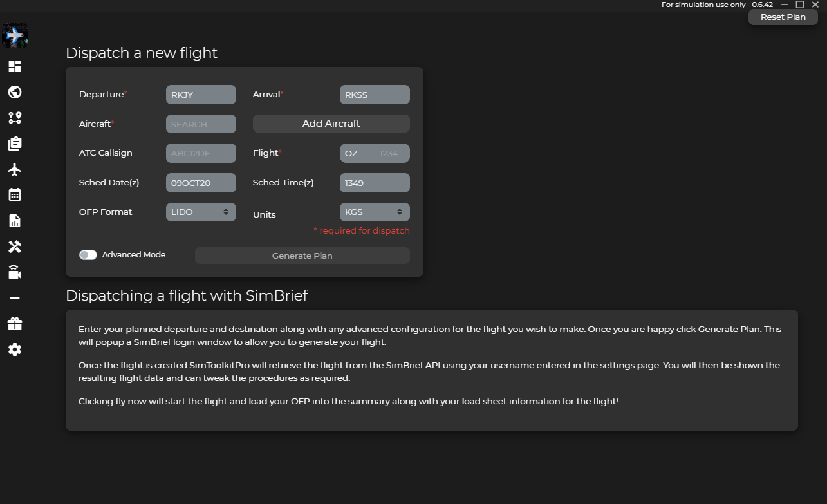Click the Reset Plan button
Image resolution: width=827 pixels, height=504 pixels.
pyautogui.click(x=783, y=17)
